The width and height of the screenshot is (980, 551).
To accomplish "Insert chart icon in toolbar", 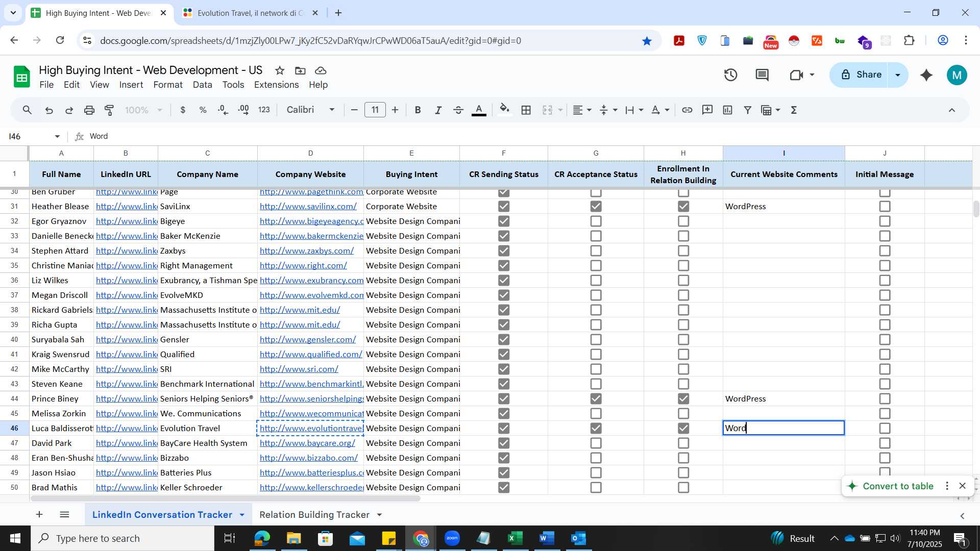I will (728, 110).
